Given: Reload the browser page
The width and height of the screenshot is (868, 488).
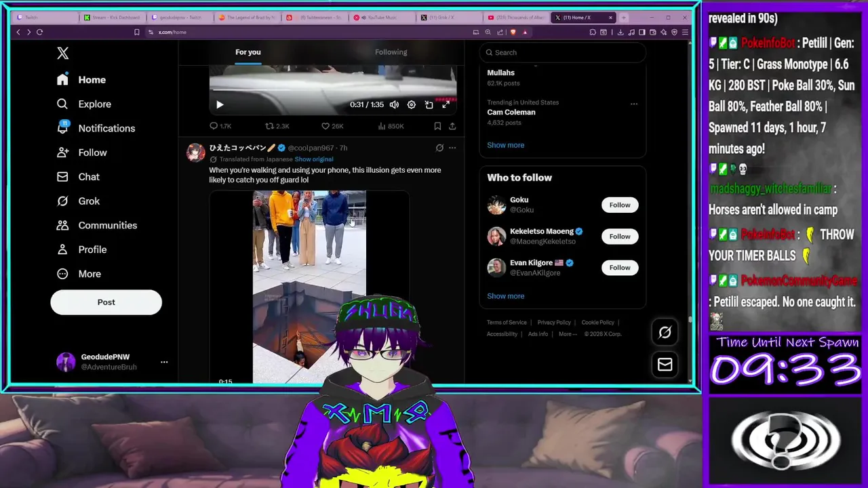Looking at the screenshot, I should pyautogui.click(x=39, y=32).
